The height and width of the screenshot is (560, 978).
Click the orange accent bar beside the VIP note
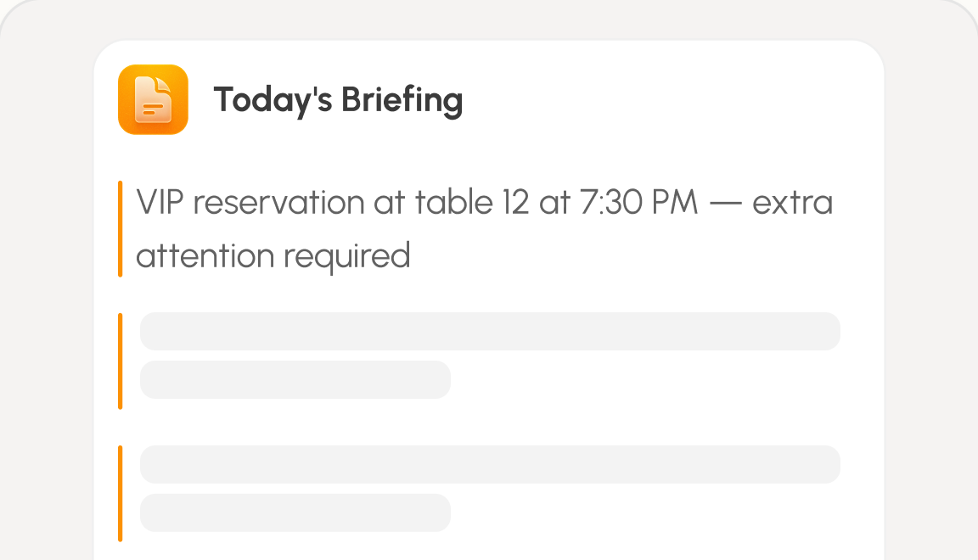(121, 229)
